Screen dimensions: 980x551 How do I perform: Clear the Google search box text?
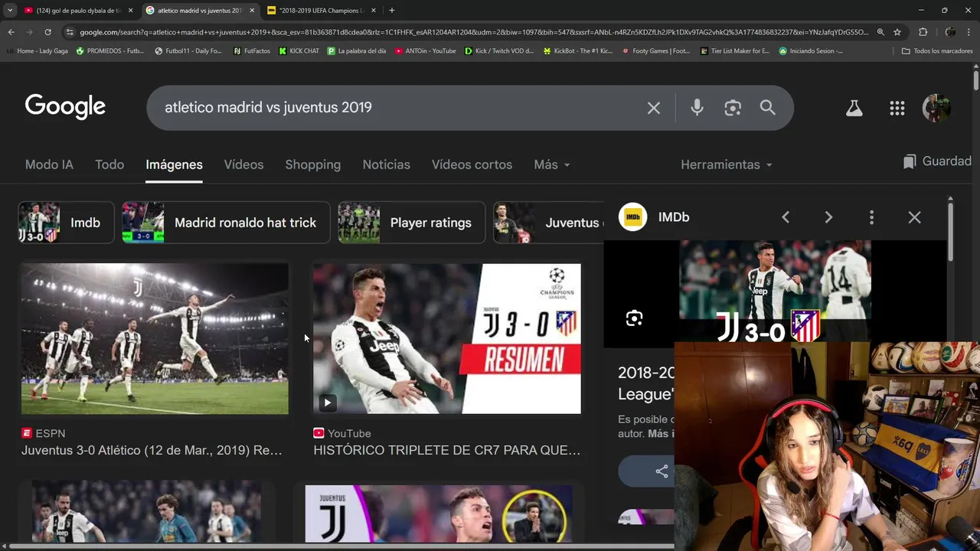coord(653,108)
